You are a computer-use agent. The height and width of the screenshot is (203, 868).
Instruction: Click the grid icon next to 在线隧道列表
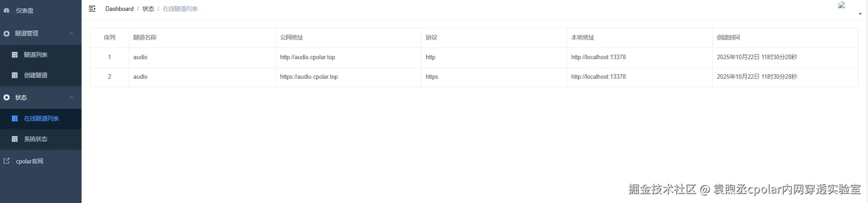pyautogui.click(x=15, y=118)
